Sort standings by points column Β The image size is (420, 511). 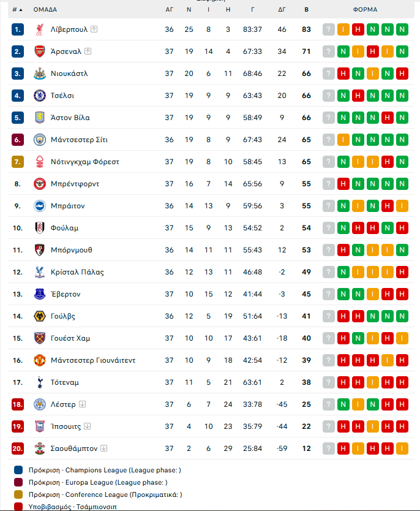click(x=306, y=10)
